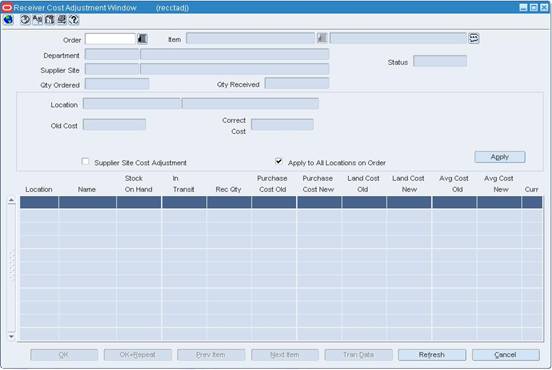
Task: Click the 'In Transit' column header
Action: coord(183,184)
